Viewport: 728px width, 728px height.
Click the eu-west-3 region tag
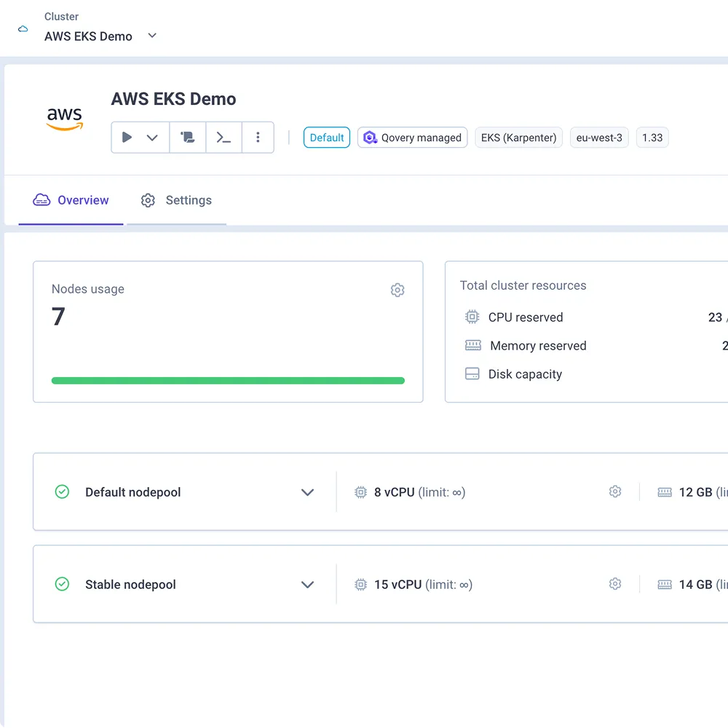(x=599, y=138)
